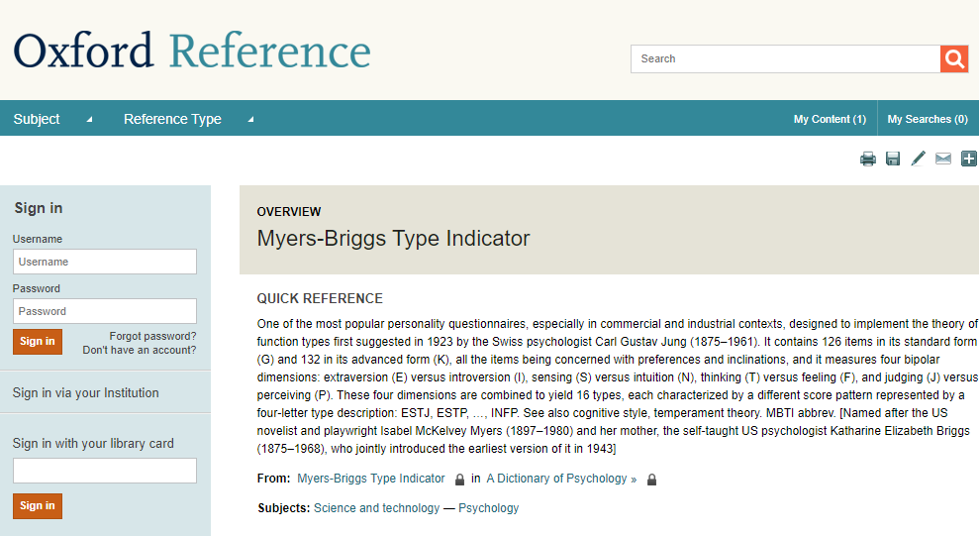The image size is (980, 536).
Task: Email the entry using the envelope icon
Action: pos(943,159)
